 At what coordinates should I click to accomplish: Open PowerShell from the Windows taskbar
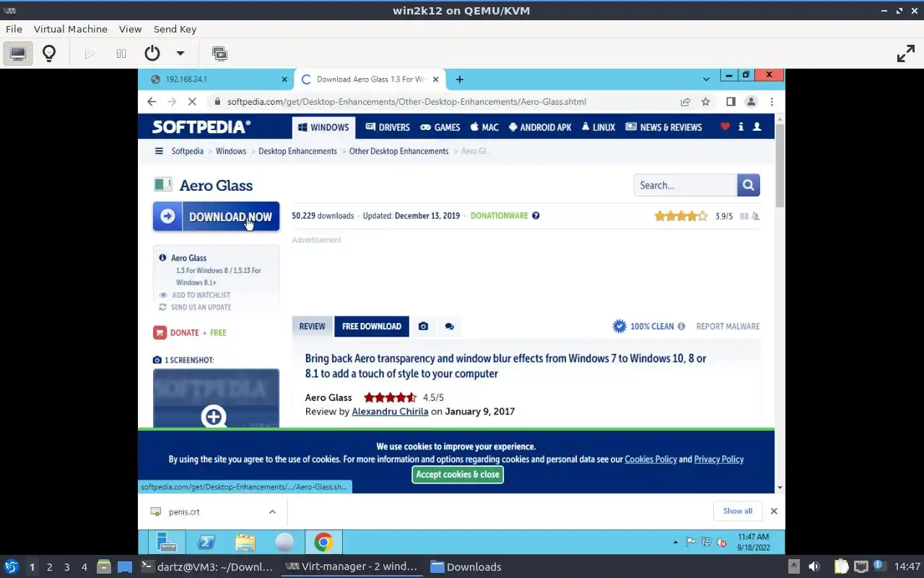tap(206, 542)
